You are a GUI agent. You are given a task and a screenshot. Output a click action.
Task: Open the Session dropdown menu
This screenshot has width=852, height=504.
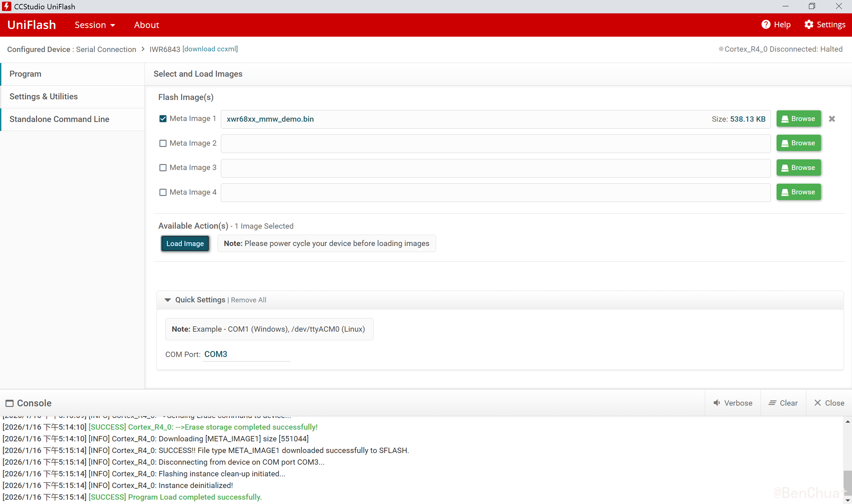click(95, 25)
